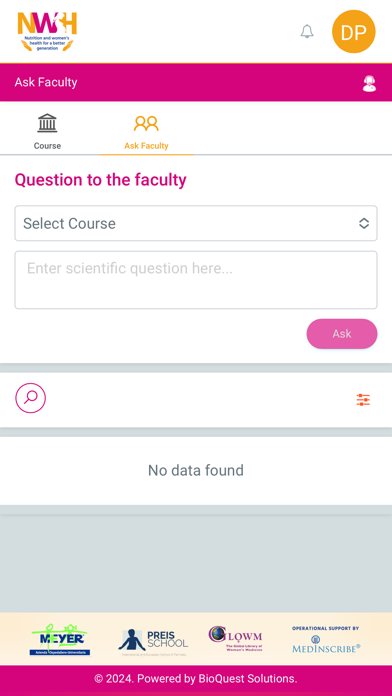Image resolution: width=392 pixels, height=696 pixels.
Task: Open the GLOWM sponsor logo
Action: coord(235,639)
